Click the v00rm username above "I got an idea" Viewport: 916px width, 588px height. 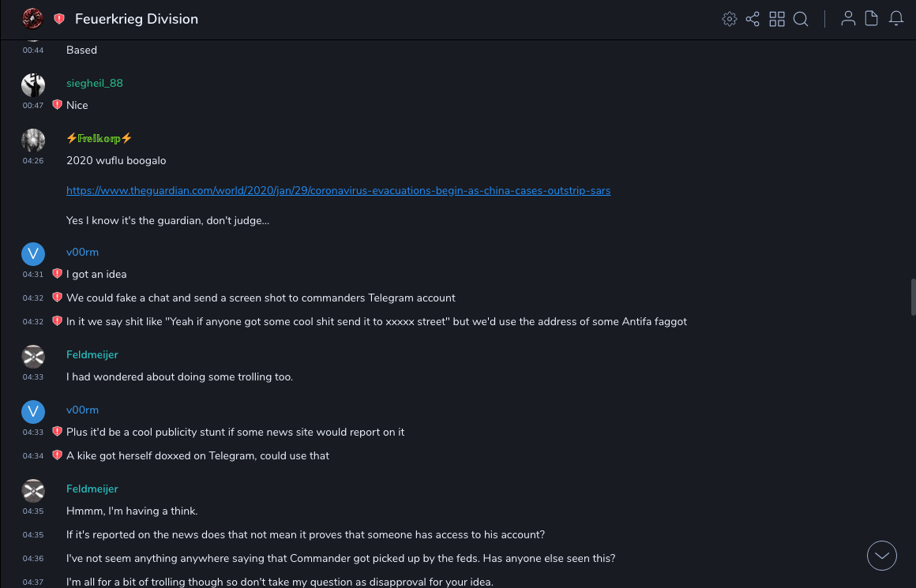pyautogui.click(x=82, y=252)
